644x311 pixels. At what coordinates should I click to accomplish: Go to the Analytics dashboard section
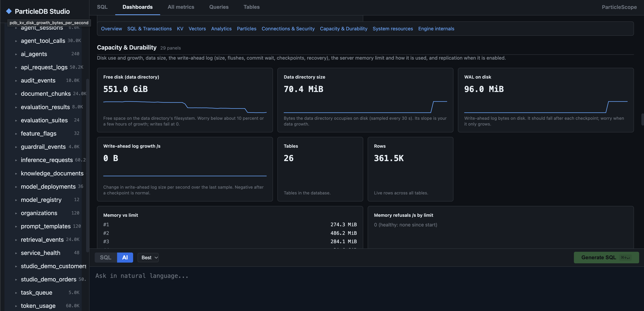221,29
